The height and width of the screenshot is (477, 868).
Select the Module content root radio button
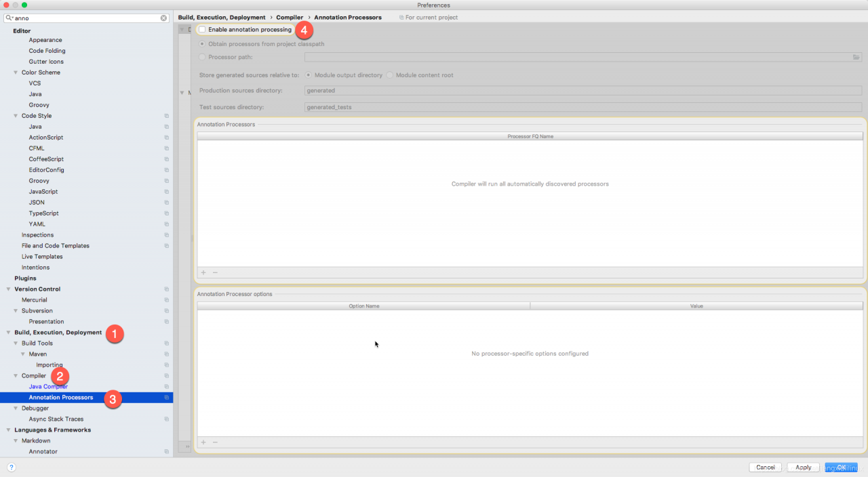pos(390,75)
